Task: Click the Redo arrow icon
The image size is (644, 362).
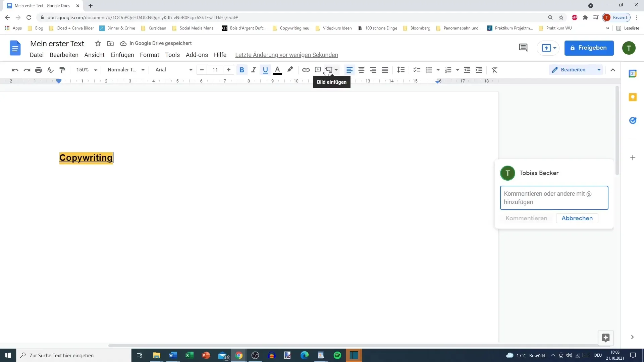Action: point(27,70)
